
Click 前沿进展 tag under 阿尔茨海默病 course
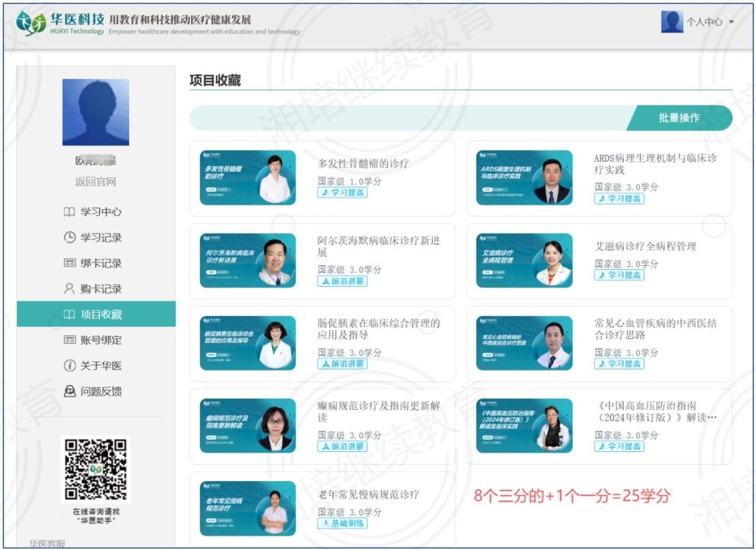click(x=343, y=281)
